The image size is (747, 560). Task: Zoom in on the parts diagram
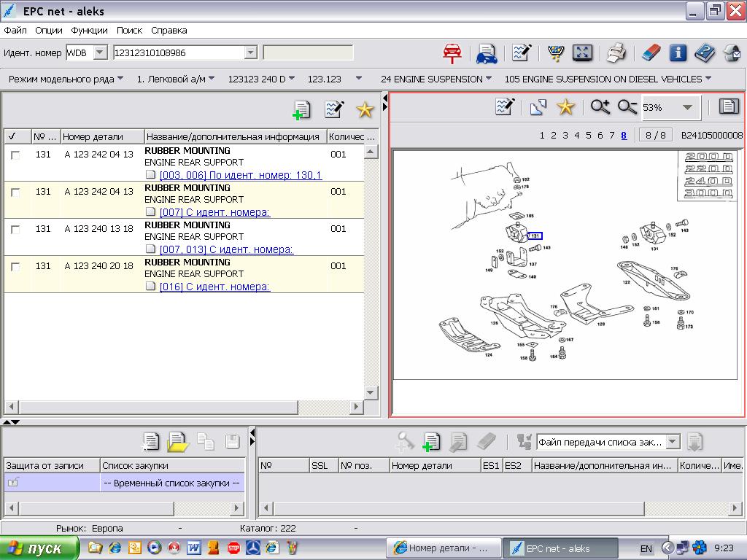(600, 107)
